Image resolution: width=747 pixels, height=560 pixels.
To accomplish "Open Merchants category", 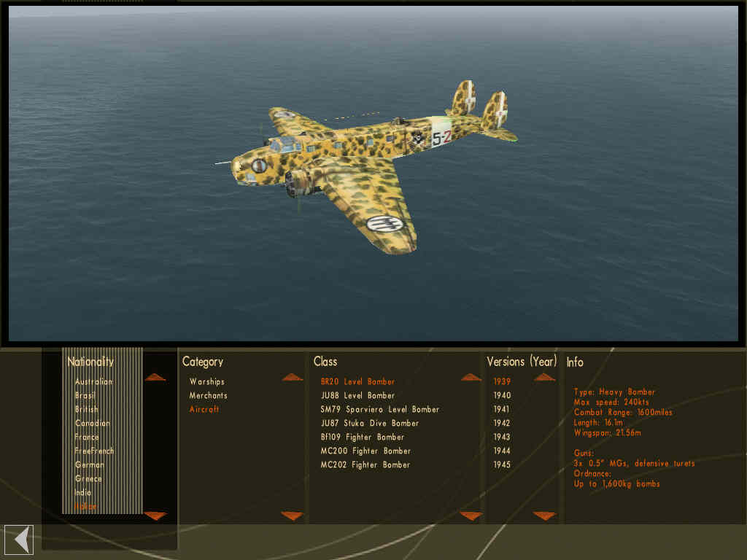I will click(x=208, y=396).
